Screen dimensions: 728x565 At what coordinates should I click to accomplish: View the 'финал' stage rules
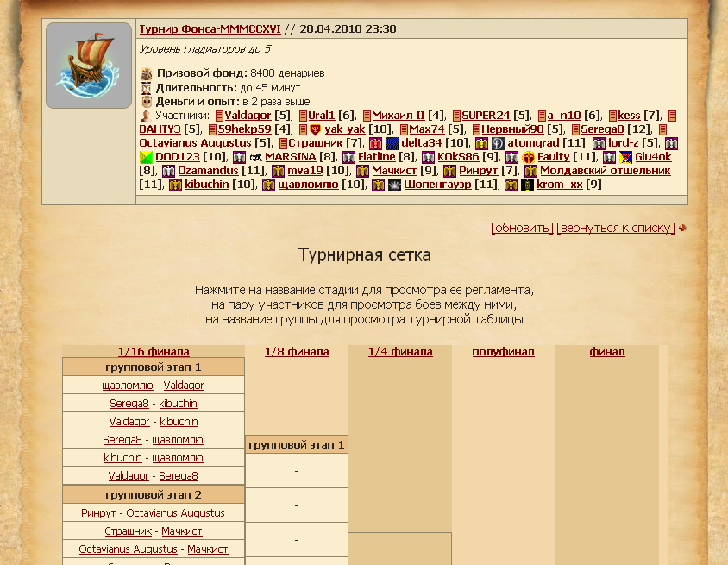(607, 351)
